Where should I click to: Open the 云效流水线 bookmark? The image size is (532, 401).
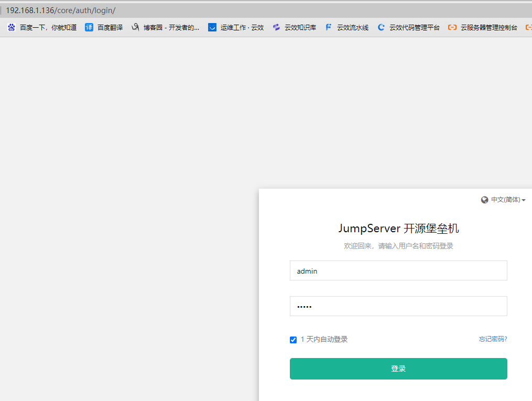[x=353, y=27]
